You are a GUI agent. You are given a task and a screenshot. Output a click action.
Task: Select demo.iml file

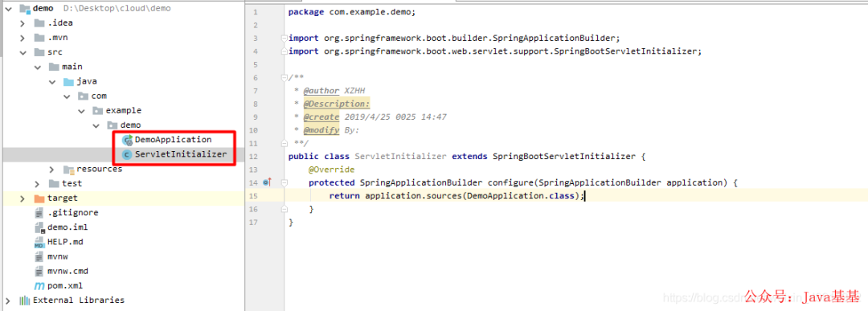[68, 227]
